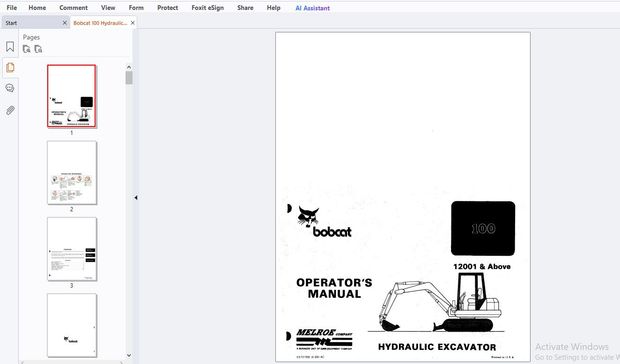Open the Form ribbon tab
Screen dimensions: 620x364
coord(136,8)
